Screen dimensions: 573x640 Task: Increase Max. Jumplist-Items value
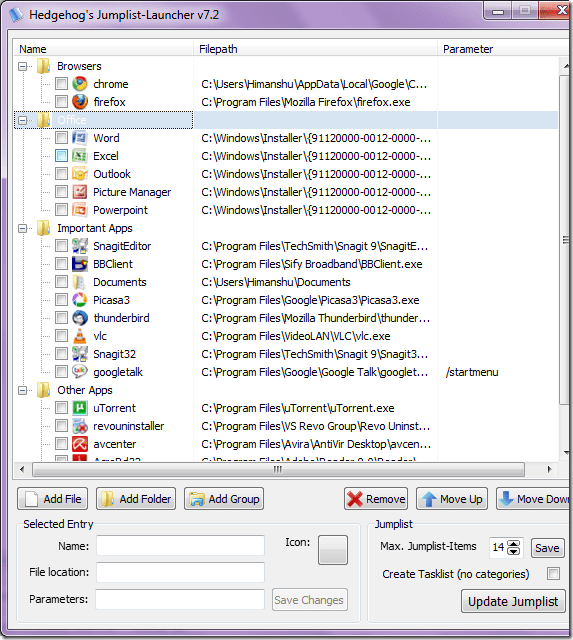(x=514, y=544)
